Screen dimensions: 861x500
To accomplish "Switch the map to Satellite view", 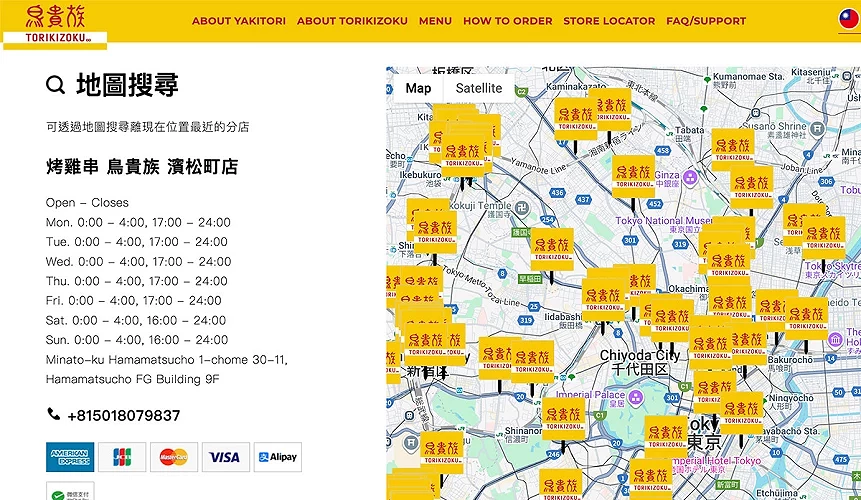I will (479, 88).
